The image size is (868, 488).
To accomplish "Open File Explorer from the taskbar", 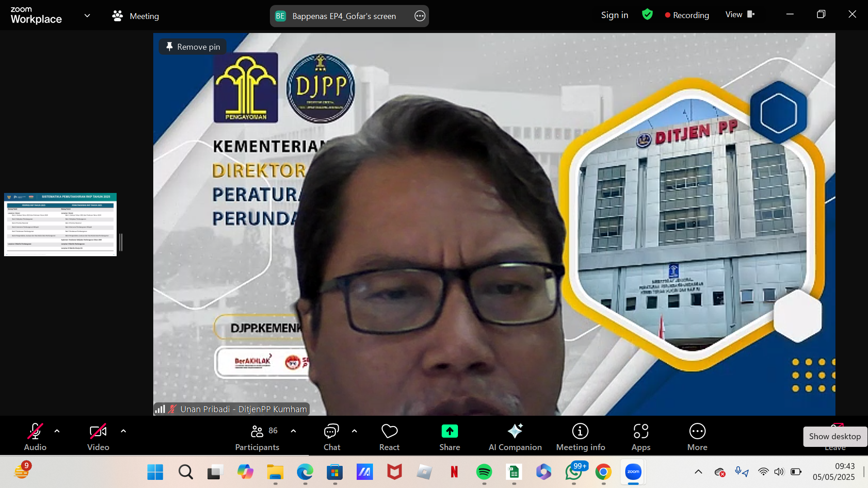I will click(x=275, y=472).
